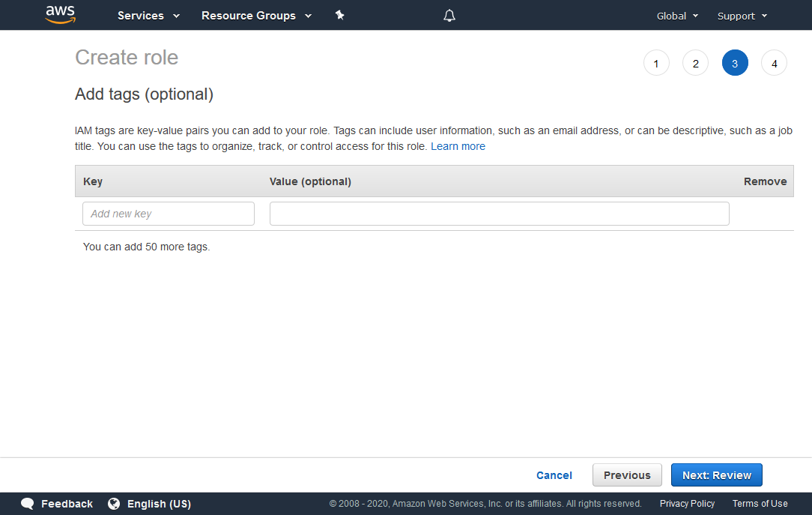
Task: Go back with the Previous button
Action: [627, 475]
